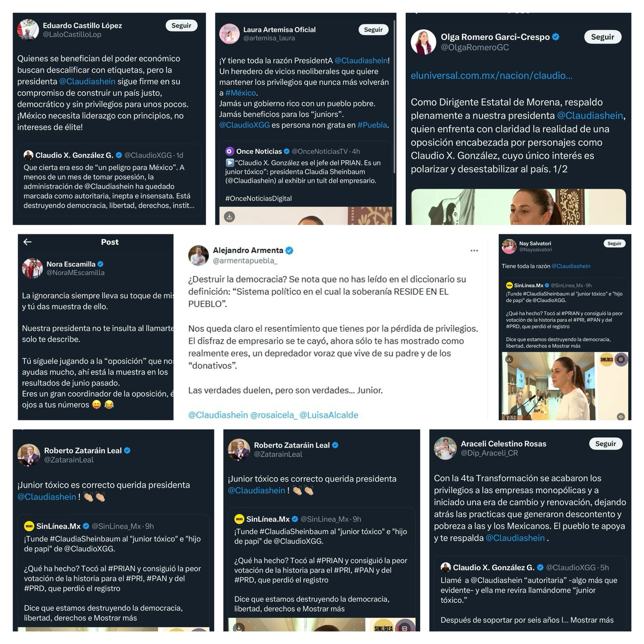
Task: Click Nora Escamilla's profile avatar
Action: coord(33,268)
